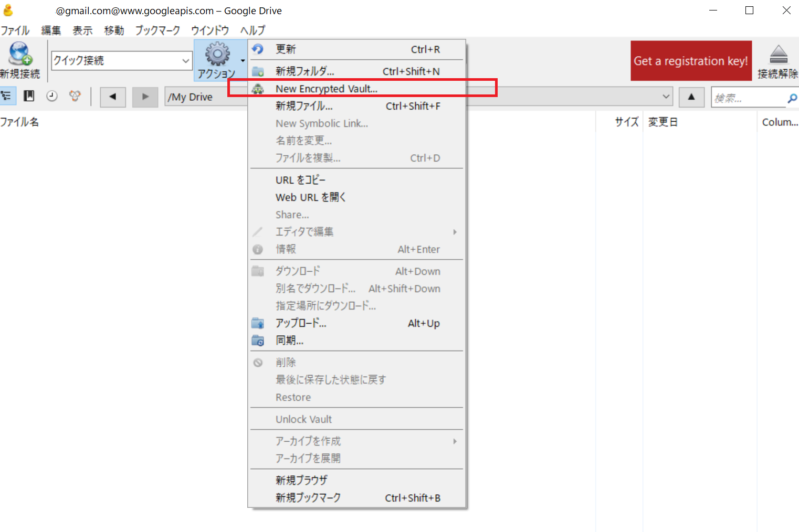Sort by the 変更日 column header

point(663,122)
